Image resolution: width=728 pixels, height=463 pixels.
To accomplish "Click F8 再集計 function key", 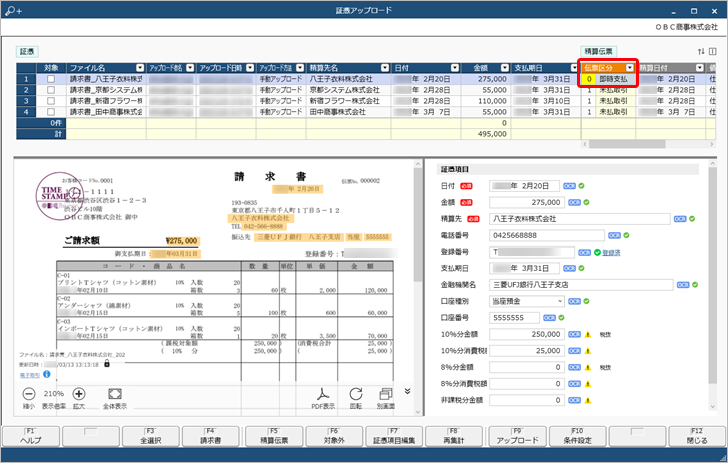I will point(454,437).
